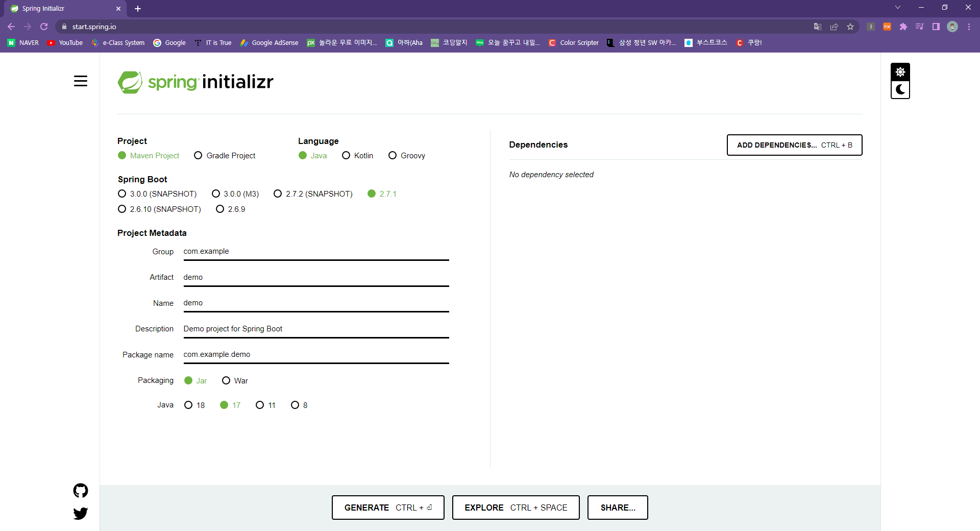Close the Spring Initializr tab

click(x=118, y=9)
